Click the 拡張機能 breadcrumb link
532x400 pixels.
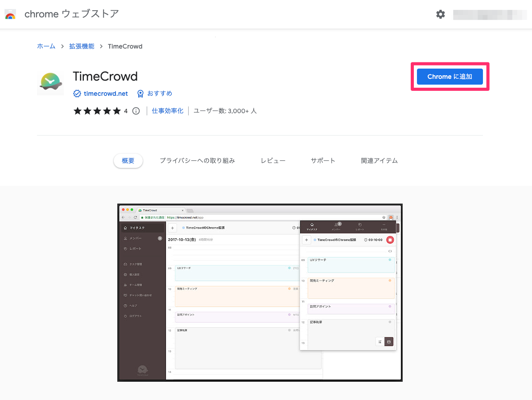(82, 46)
